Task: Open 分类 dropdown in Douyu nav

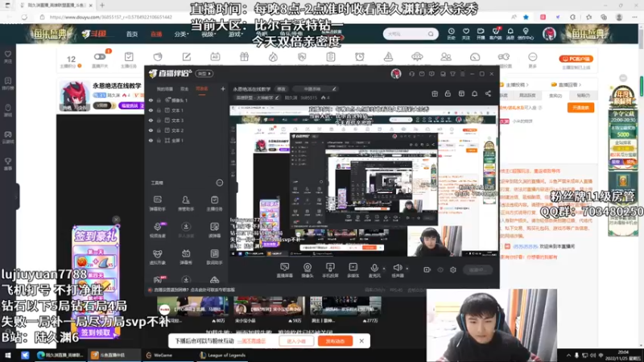Action: pyautogui.click(x=182, y=34)
